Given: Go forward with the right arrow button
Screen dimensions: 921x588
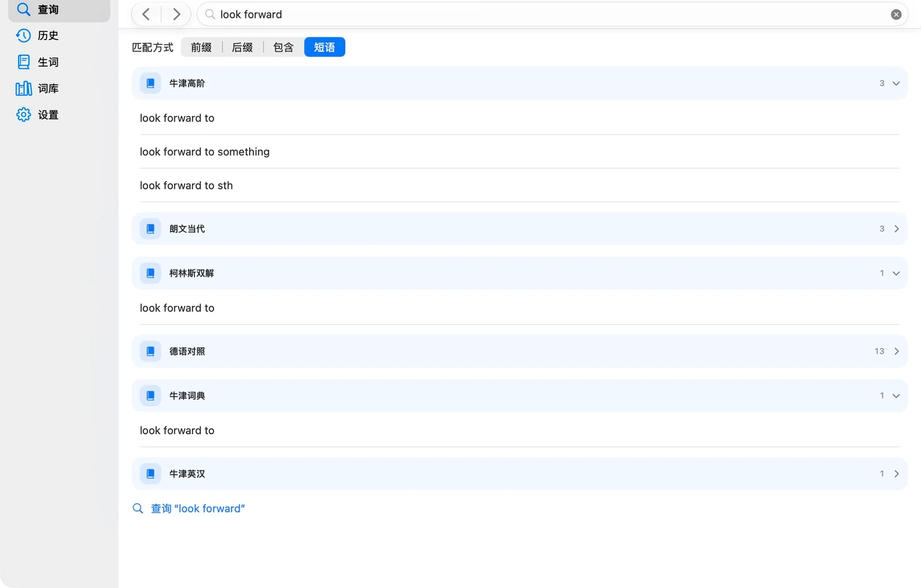Looking at the screenshot, I should (x=176, y=14).
